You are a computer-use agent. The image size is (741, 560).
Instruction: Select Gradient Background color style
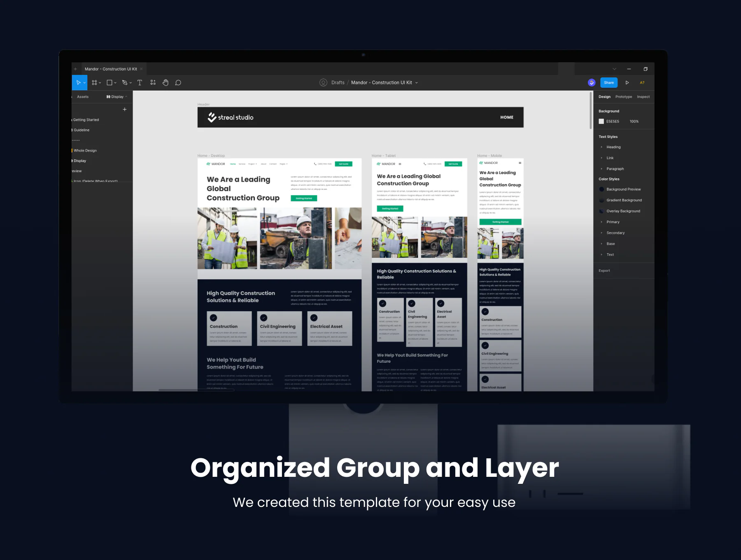(x=621, y=200)
